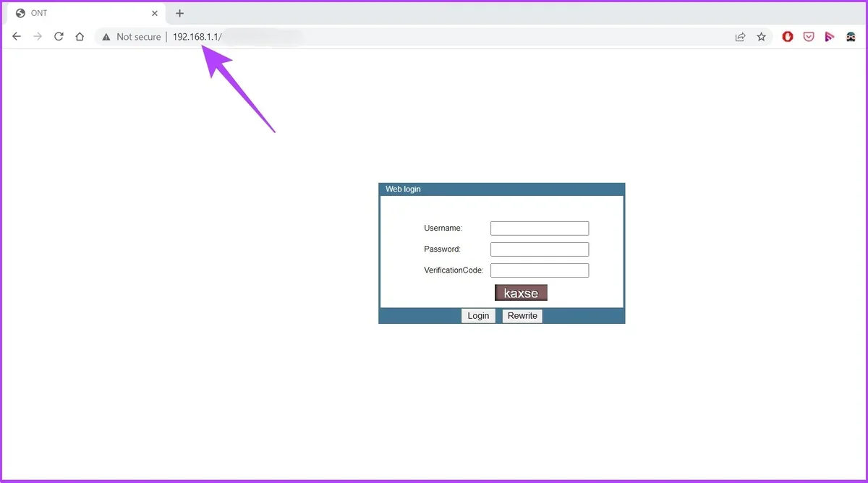Focus the VerificationCode input box
Viewport: 868px width, 483px height.
tap(540, 270)
